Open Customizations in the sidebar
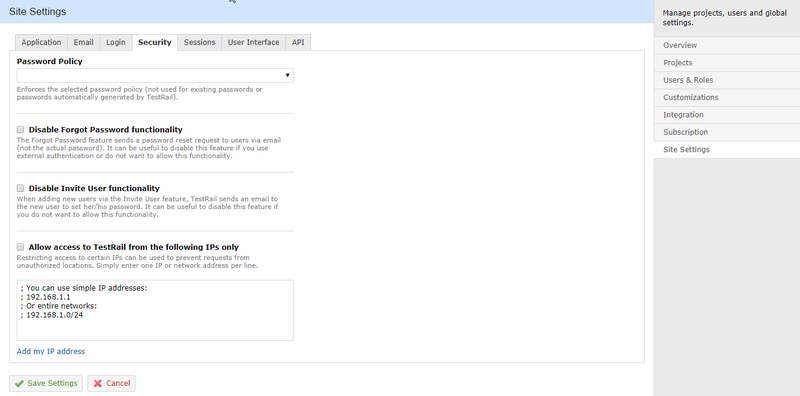Image resolution: width=800 pixels, height=396 pixels. 727,97
